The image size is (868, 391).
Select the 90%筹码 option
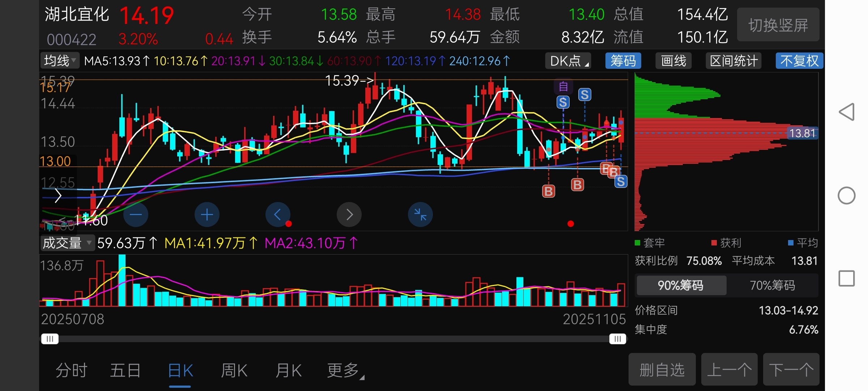click(x=681, y=285)
